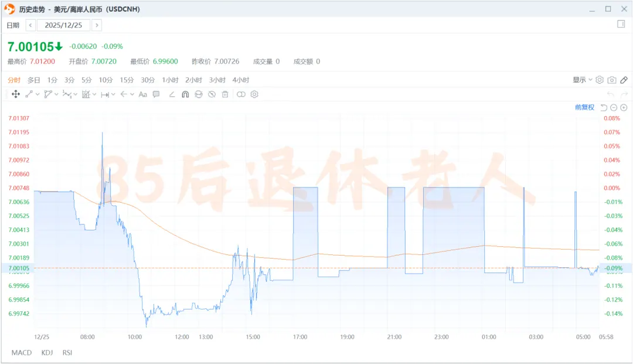Viewport: 633px width, 364px height.
Task: Click the 7.00105 price label on axis
Action: (x=19, y=268)
